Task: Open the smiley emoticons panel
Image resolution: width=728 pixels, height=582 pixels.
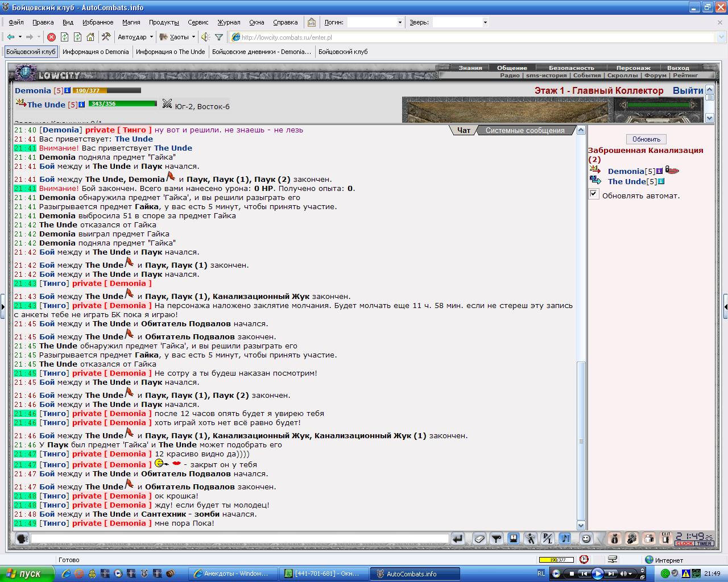Action: click(x=586, y=538)
